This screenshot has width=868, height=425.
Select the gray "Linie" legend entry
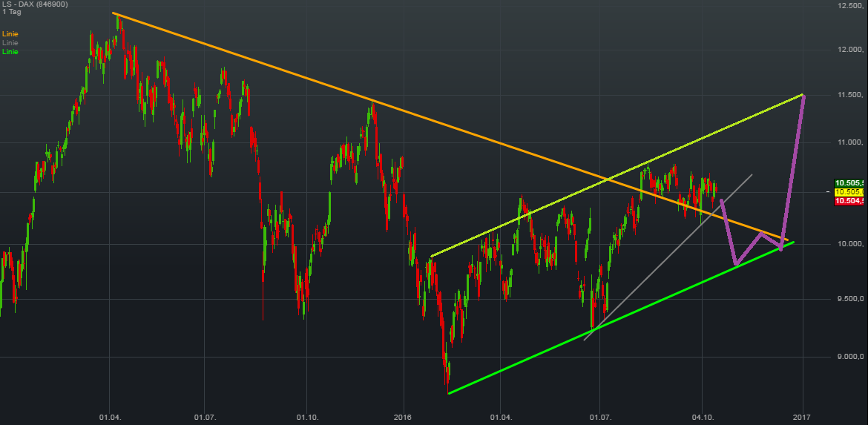tap(10, 43)
